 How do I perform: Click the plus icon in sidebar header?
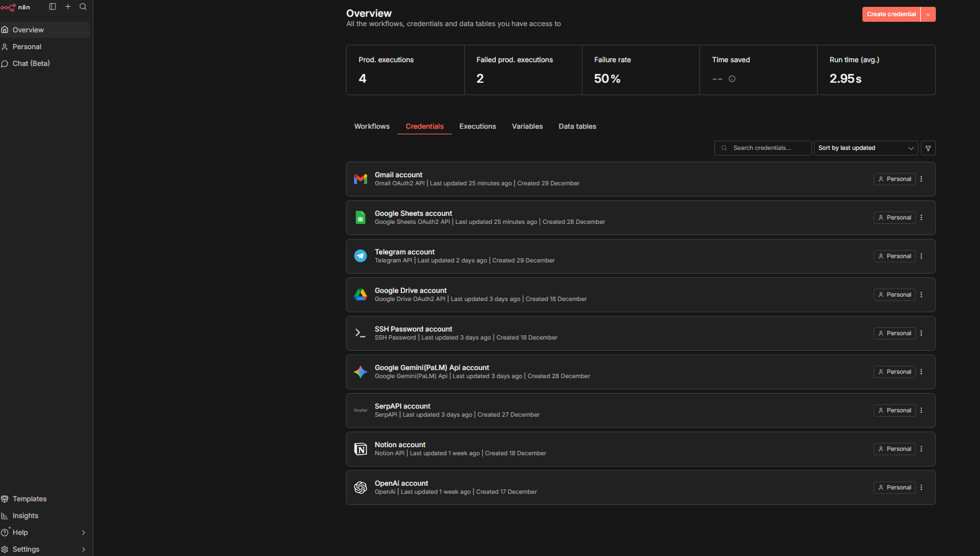[68, 7]
